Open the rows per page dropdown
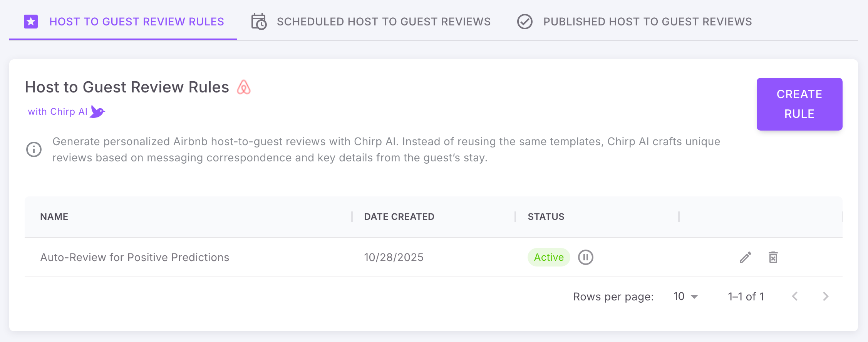 [685, 297]
